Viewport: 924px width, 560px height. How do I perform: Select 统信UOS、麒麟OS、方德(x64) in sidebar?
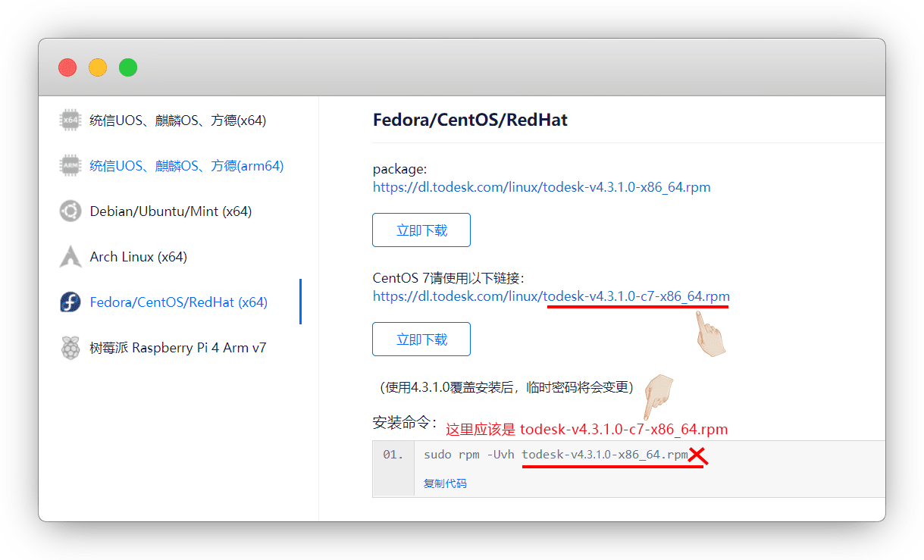(x=178, y=120)
